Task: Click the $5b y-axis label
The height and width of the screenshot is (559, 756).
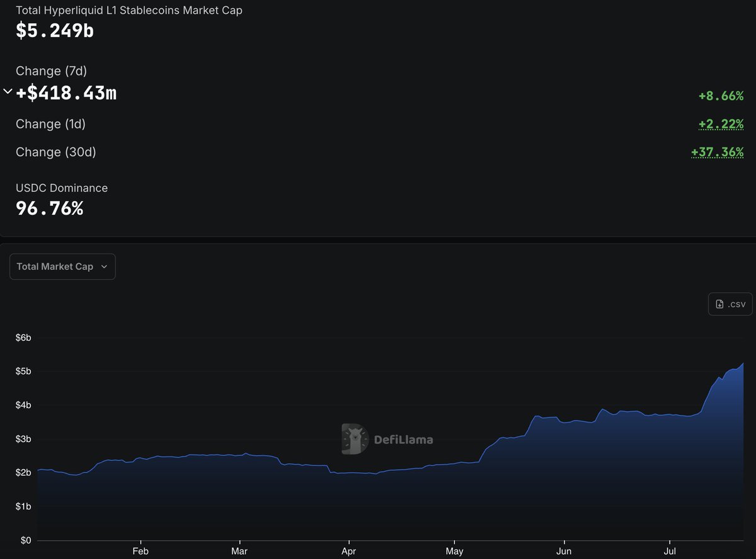Action: tap(23, 371)
